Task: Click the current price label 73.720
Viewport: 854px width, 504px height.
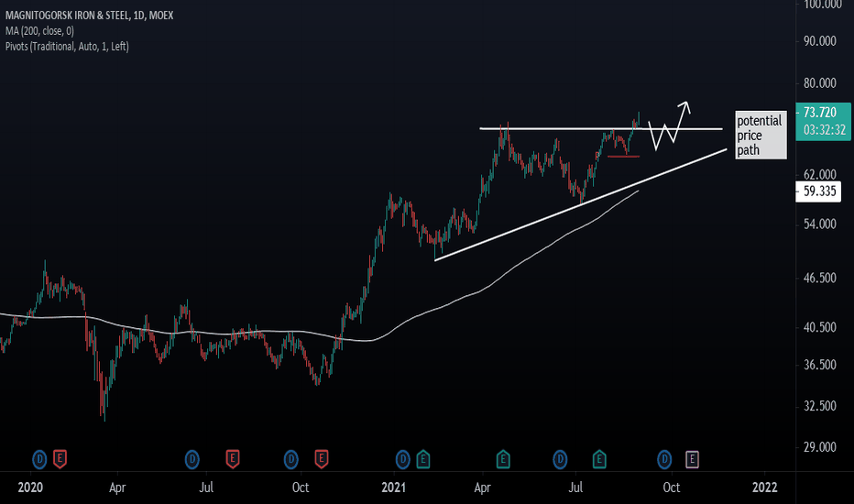Action: point(820,112)
